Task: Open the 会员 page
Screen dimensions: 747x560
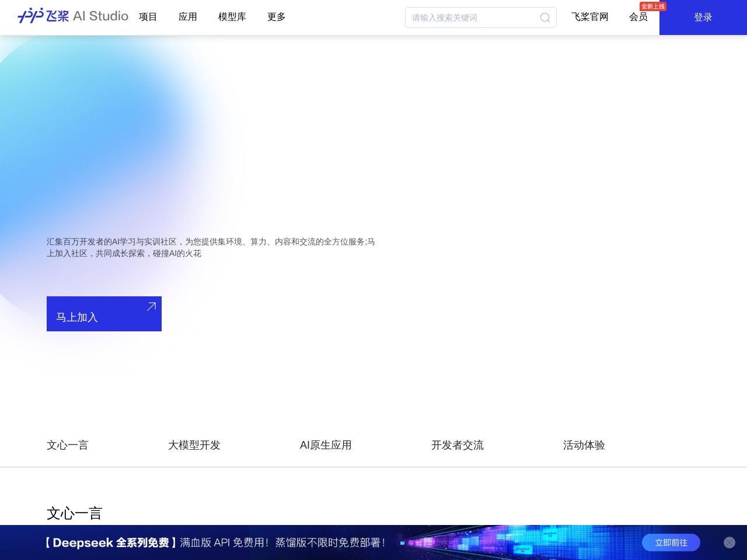Action: (x=638, y=17)
